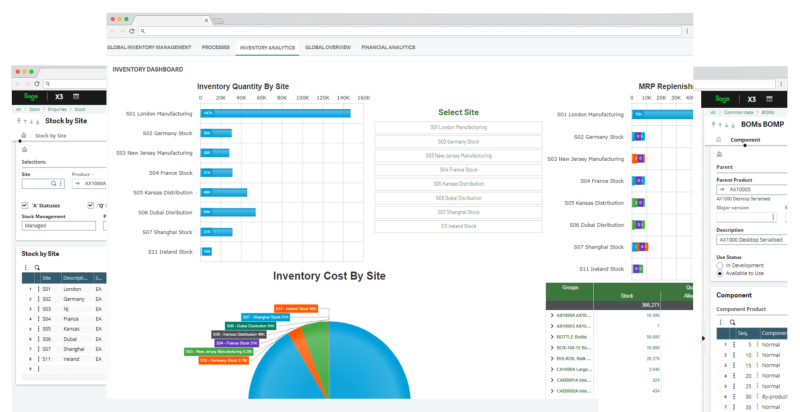
Task: Toggle the 'Q' statuses checkbox
Action: click(90, 205)
